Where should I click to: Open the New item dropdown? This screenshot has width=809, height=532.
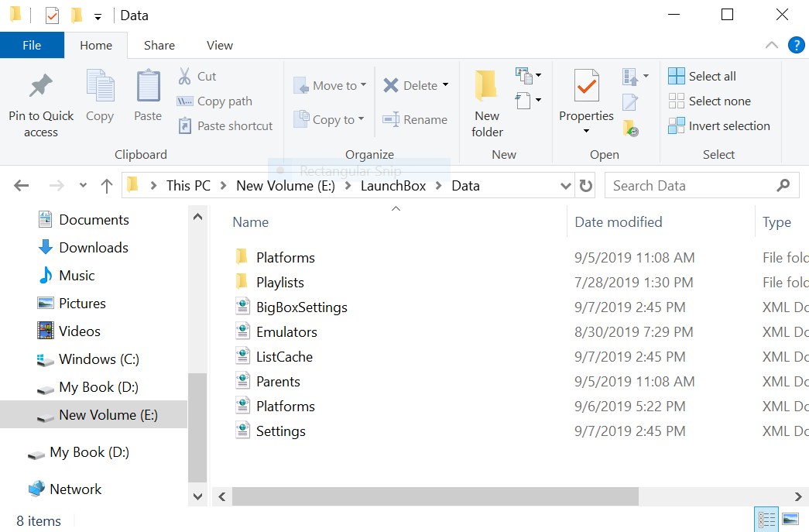tap(528, 76)
